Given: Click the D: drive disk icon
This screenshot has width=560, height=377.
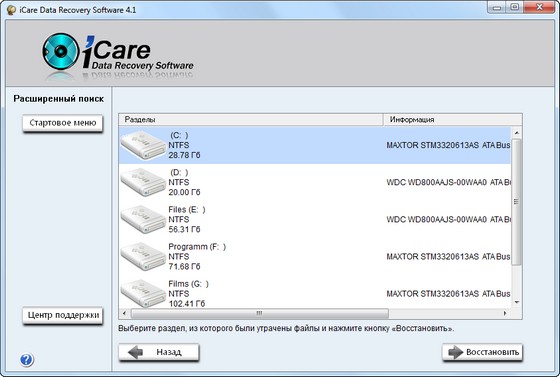Looking at the screenshot, I should coord(144,182).
